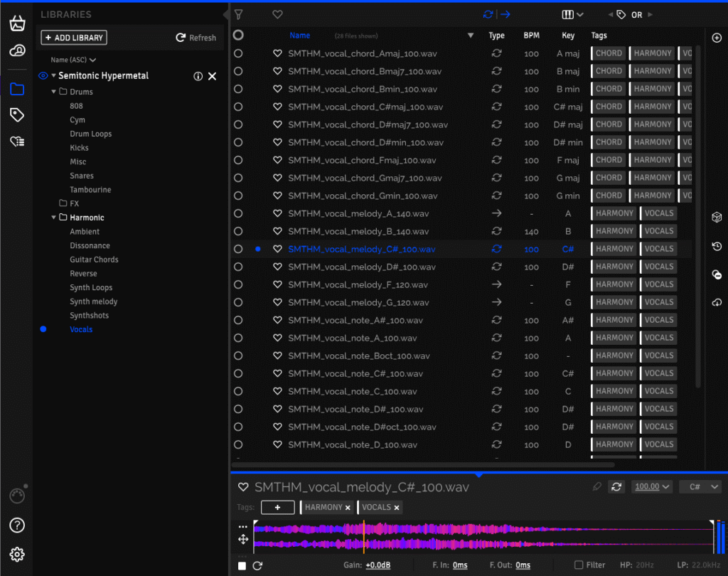Open the tags panel in sidebar
The image size is (728, 576).
(17, 114)
